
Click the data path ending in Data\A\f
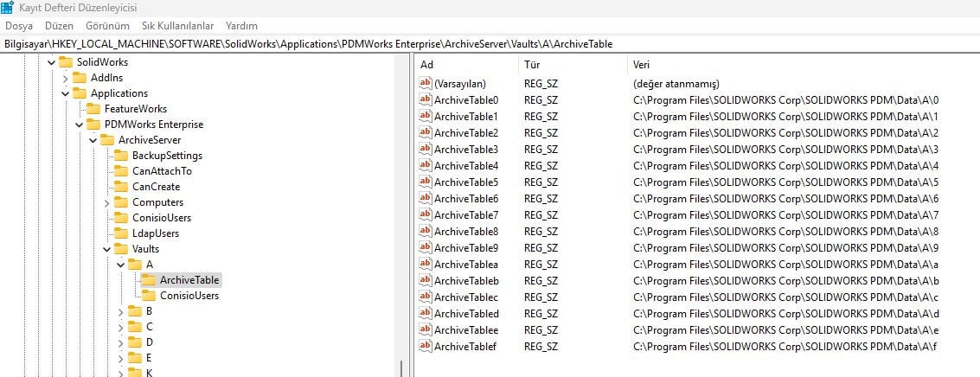(785, 347)
